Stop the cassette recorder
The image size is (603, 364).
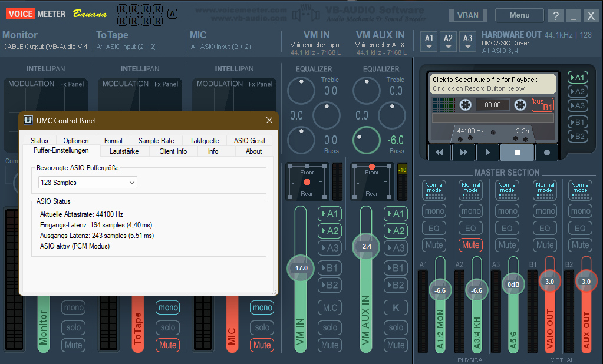[517, 152]
